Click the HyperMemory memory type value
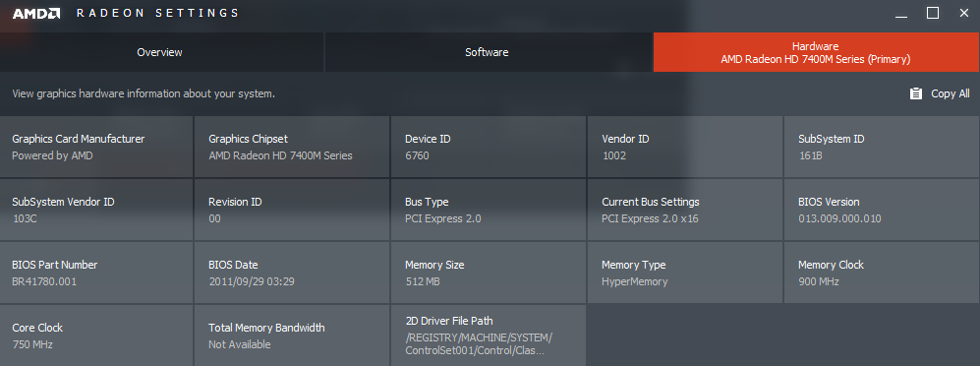The height and width of the screenshot is (366, 980). 634,281
